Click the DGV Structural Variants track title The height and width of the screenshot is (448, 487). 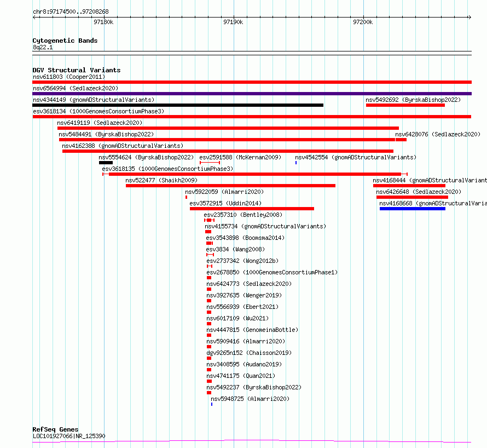(x=77, y=70)
